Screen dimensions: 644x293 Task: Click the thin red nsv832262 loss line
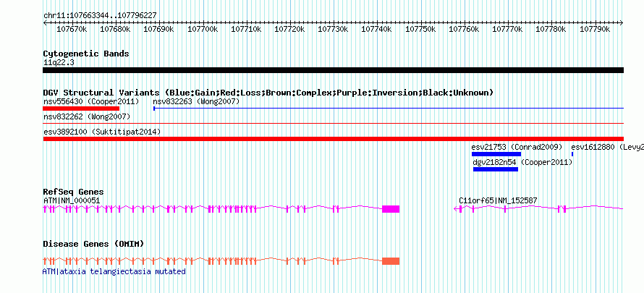[333, 123]
